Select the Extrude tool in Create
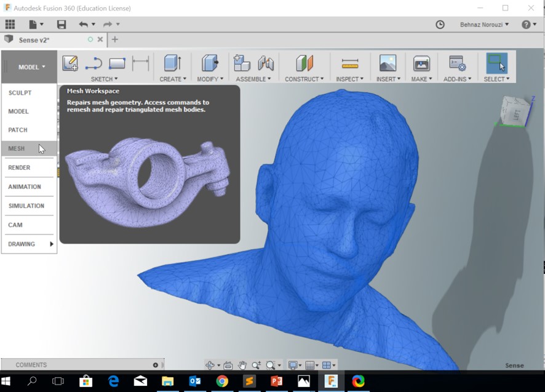545x392 pixels. [x=172, y=63]
